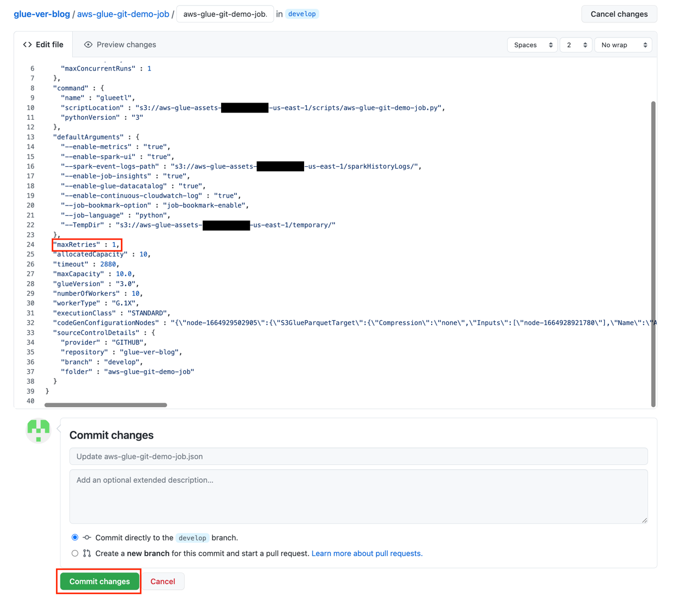Switch to the Preview changes tab
This screenshot has height=606, width=700.
tap(120, 45)
